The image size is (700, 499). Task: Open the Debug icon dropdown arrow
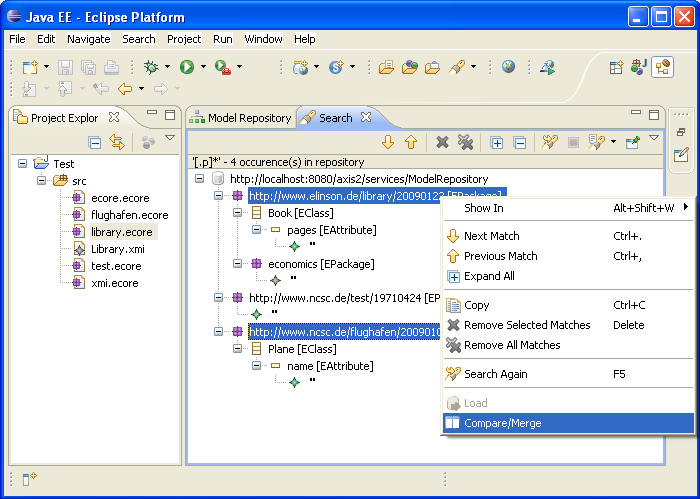[x=167, y=67]
